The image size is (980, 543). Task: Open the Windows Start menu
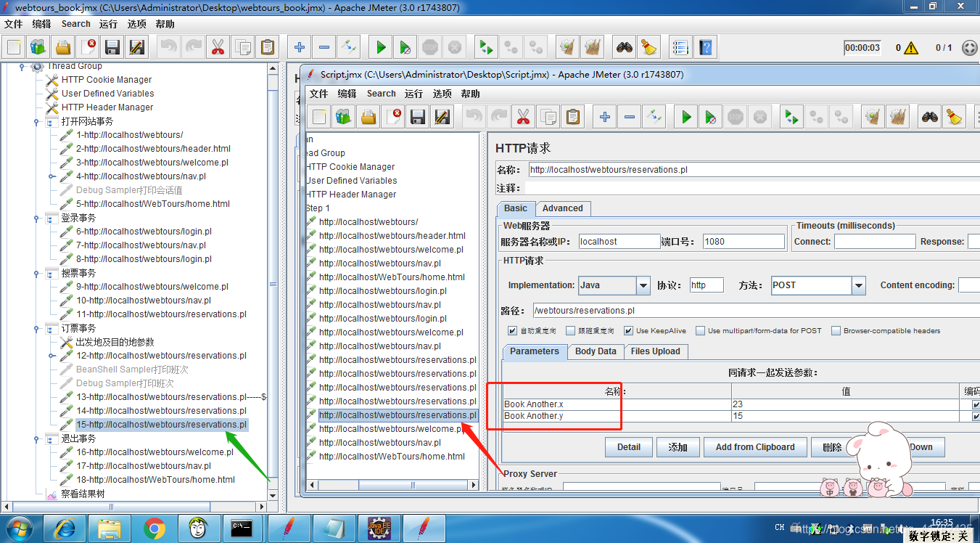pyautogui.click(x=17, y=528)
